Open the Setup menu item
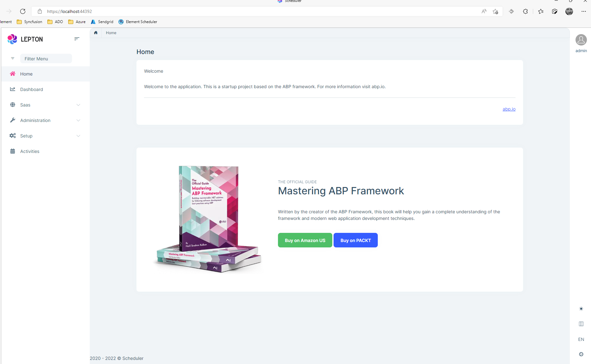 coord(45,136)
